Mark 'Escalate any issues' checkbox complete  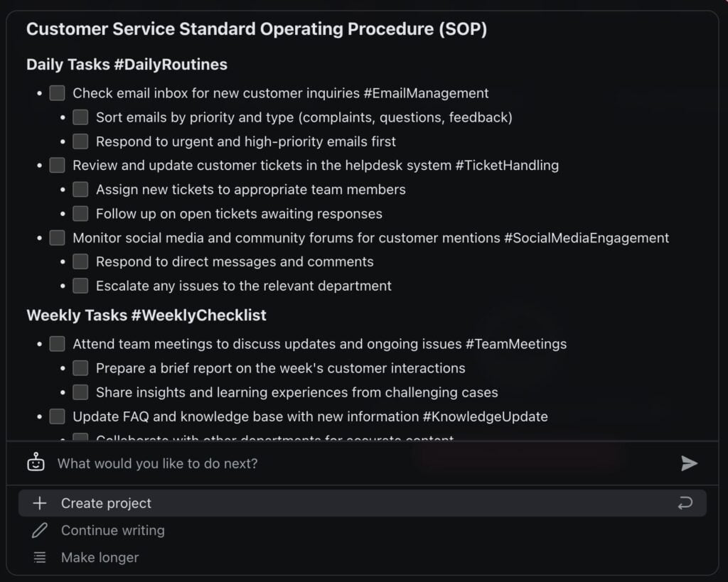pos(80,286)
